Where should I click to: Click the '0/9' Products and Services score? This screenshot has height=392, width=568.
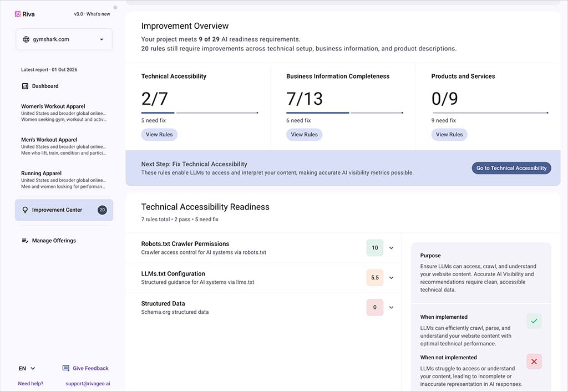[444, 99]
